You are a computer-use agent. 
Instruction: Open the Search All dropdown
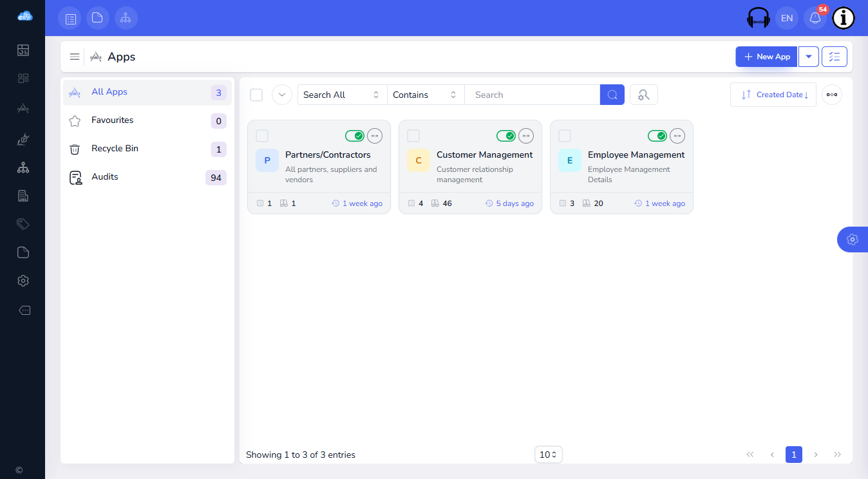coord(343,95)
